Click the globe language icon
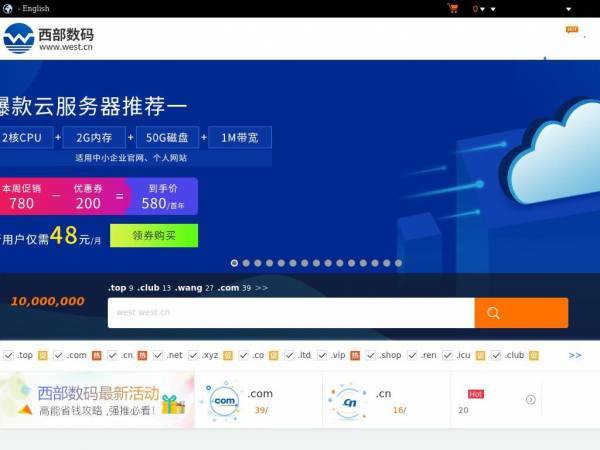This screenshot has width=600, height=450. pos(8,8)
